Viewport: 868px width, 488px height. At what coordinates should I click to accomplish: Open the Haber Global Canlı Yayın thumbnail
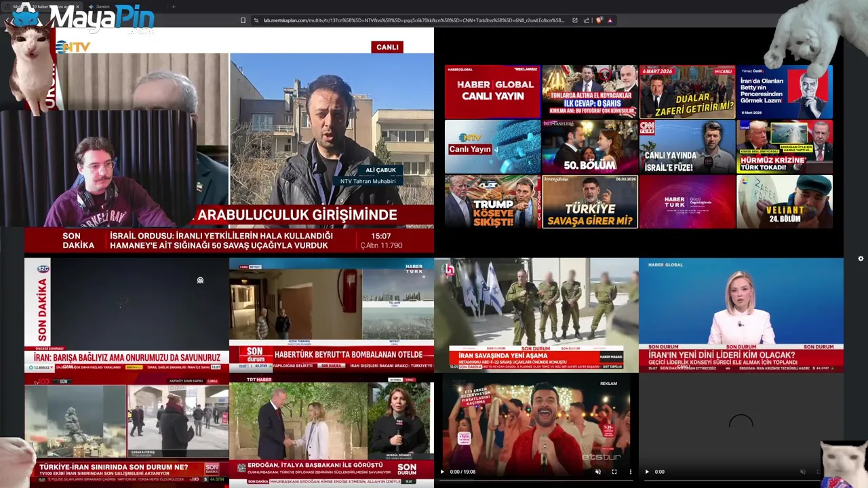[x=492, y=91]
